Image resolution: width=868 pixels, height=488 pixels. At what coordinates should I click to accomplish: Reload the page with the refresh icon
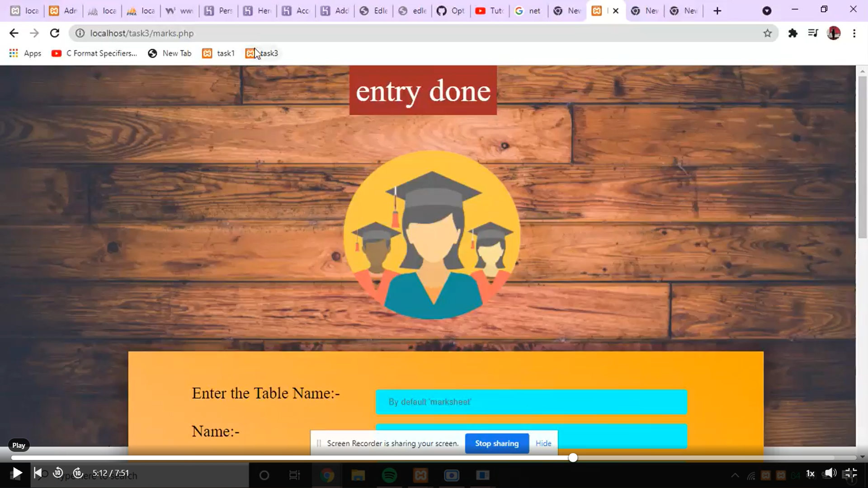tap(55, 33)
